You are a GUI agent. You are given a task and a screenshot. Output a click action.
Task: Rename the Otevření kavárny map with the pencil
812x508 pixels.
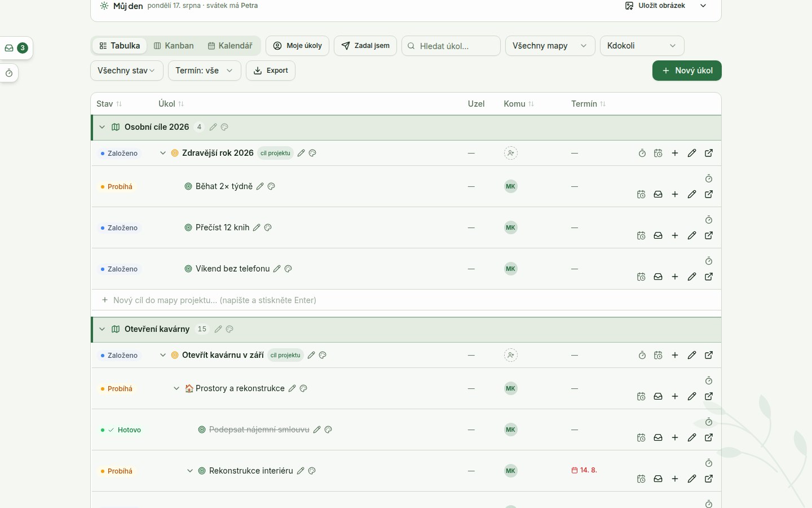(x=218, y=329)
